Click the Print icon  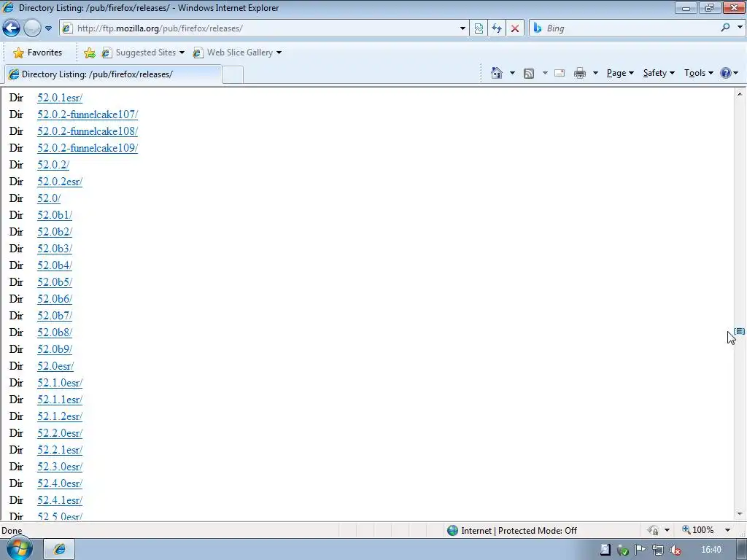click(580, 73)
